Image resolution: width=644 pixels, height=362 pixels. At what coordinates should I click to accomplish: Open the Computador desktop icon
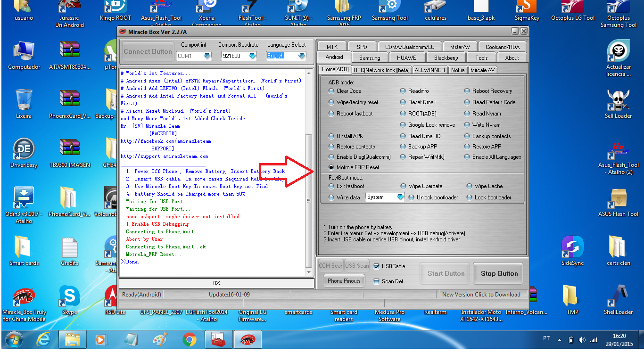point(24,56)
